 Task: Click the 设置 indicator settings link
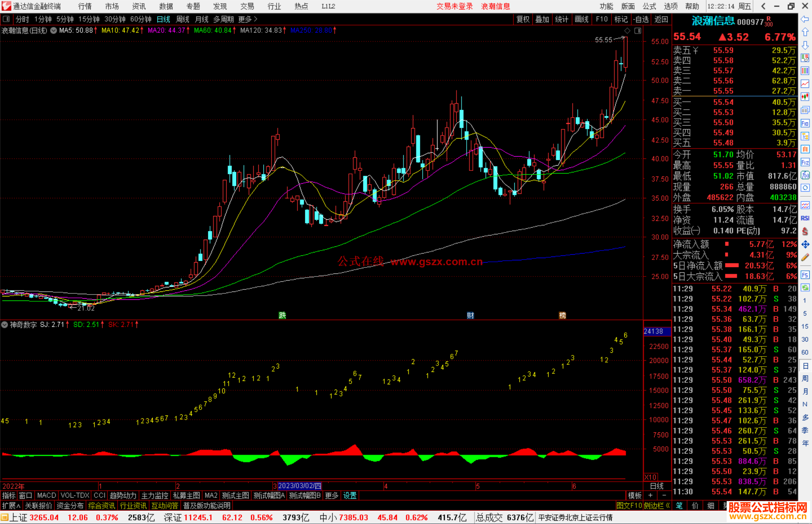click(x=350, y=495)
